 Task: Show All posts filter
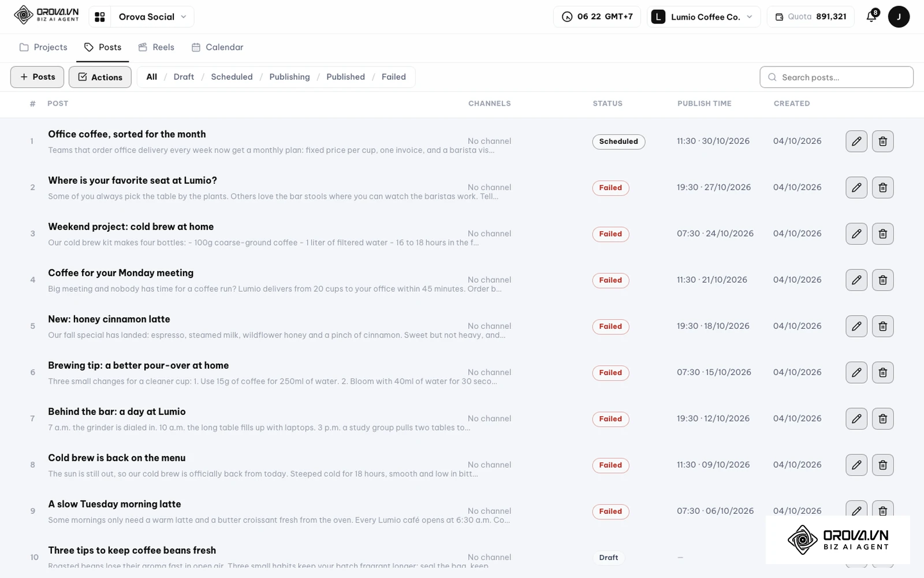click(152, 77)
